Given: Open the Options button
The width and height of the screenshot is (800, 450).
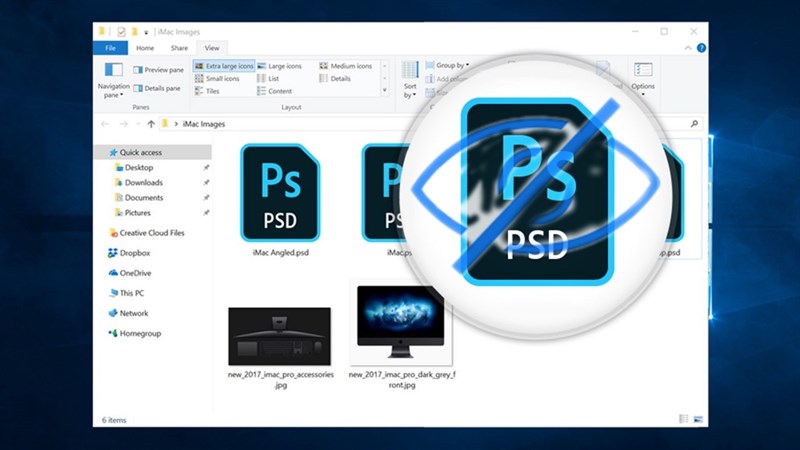Looking at the screenshot, I should coord(643,79).
